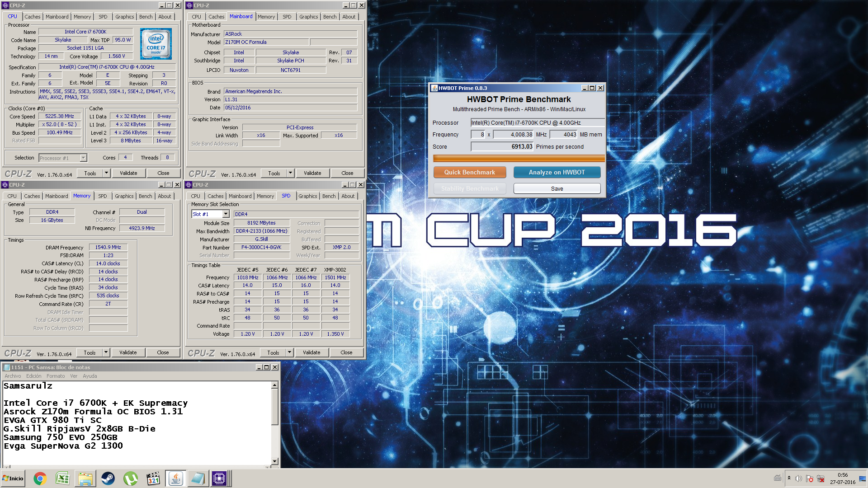This screenshot has width=868, height=488.
Task: Click Analyze on HWBOT button
Action: coord(557,172)
